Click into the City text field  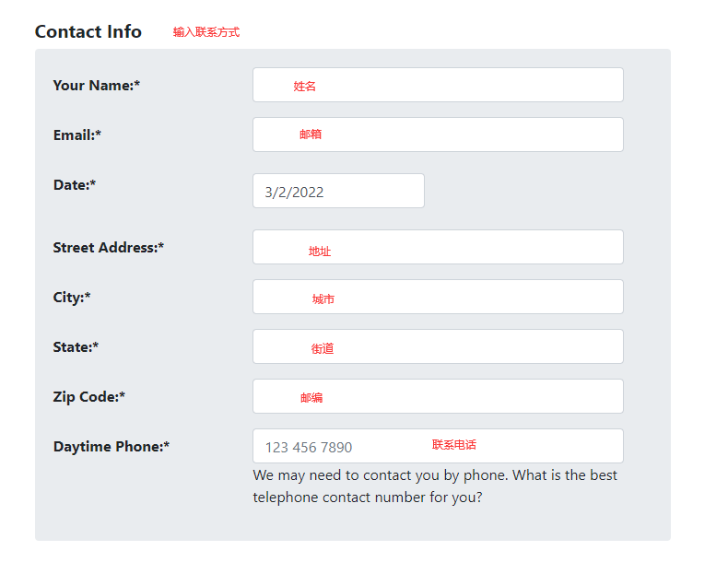pyautogui.click(x=438, y=297)
